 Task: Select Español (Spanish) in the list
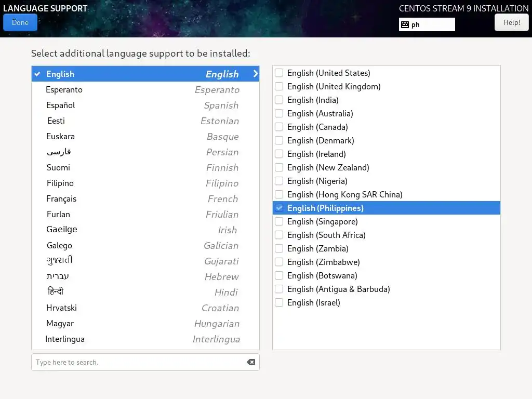click(x=145, y=105)
